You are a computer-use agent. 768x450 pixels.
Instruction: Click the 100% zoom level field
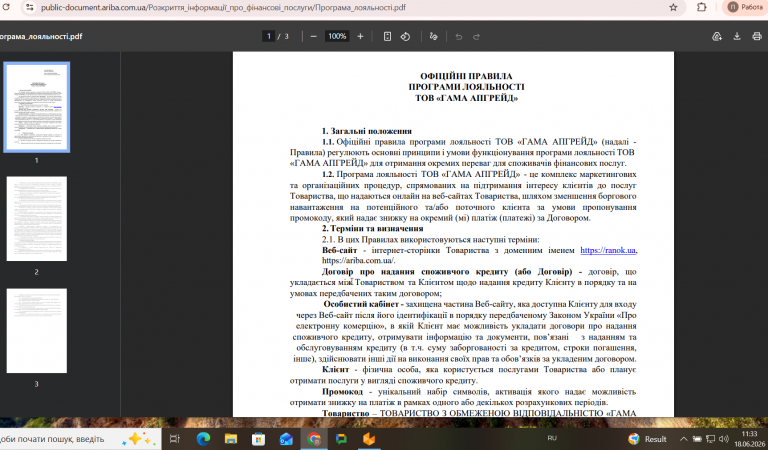point(337,36)
